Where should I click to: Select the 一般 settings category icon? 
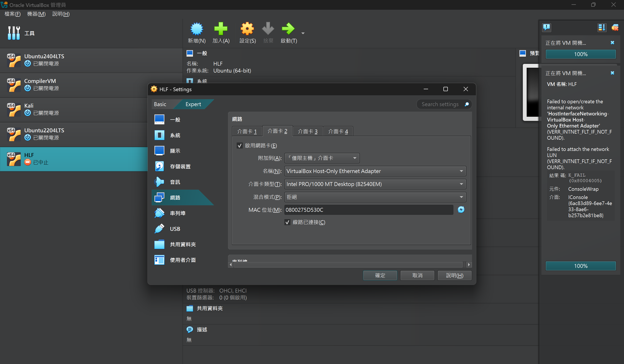[159, 120]
